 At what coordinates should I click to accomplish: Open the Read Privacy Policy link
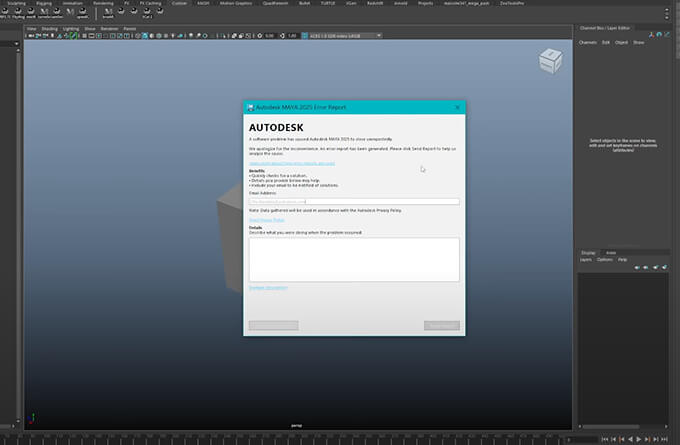pyautogui.click(x=266, y=220)
